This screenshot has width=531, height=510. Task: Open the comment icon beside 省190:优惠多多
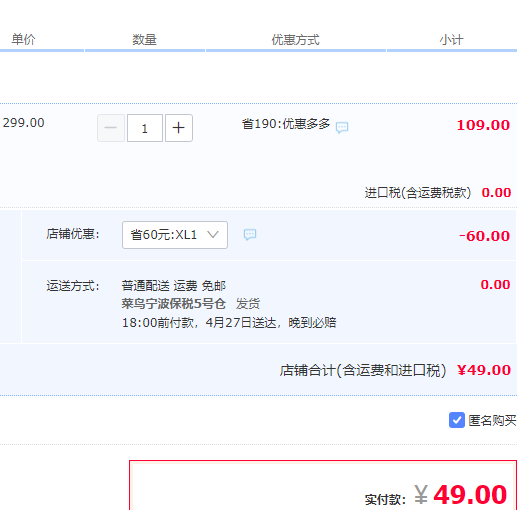pos(342,127)
